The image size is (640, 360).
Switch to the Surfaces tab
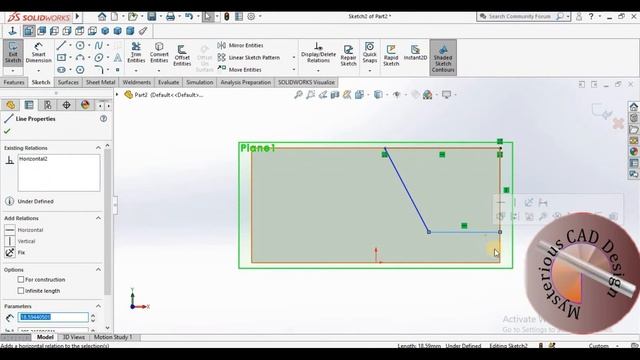(68, 82)
